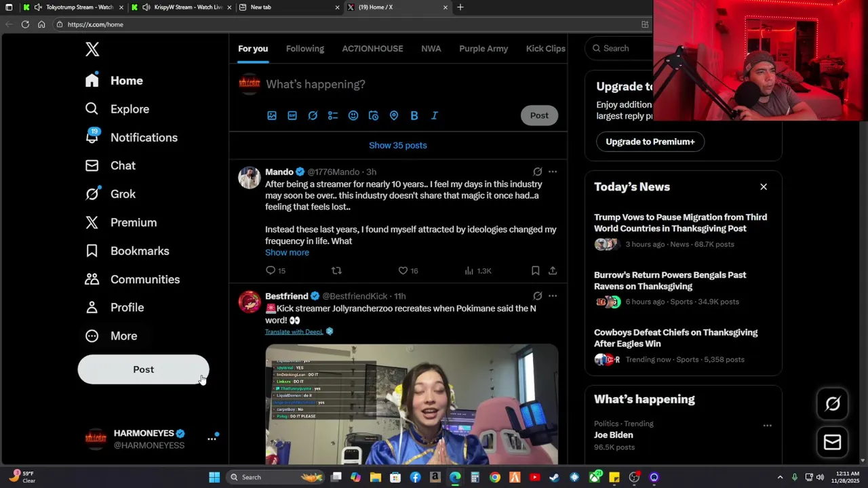Switch to the Following tab
The image size is (868, 488).
[304, 49]
